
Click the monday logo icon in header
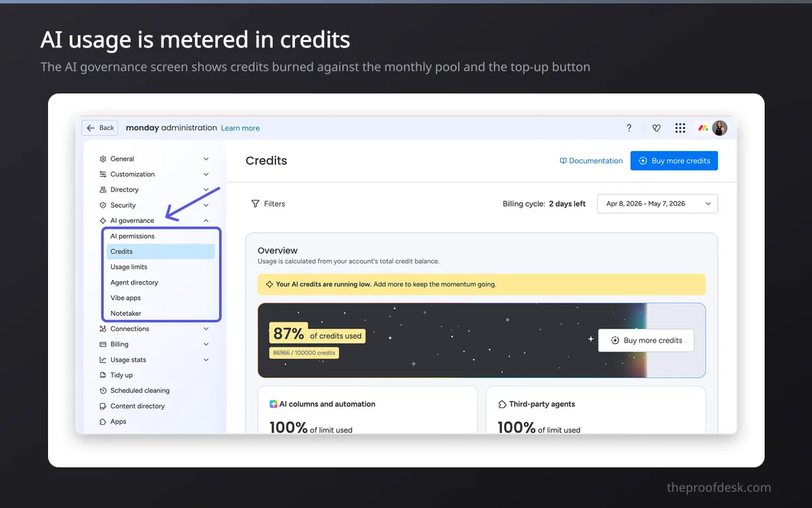pyautogui.click(x=703, y=128)
